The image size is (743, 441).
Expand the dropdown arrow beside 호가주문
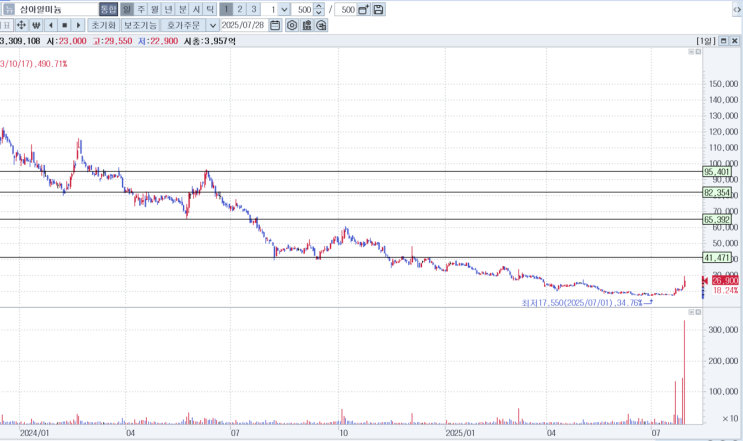pos(213,25)
